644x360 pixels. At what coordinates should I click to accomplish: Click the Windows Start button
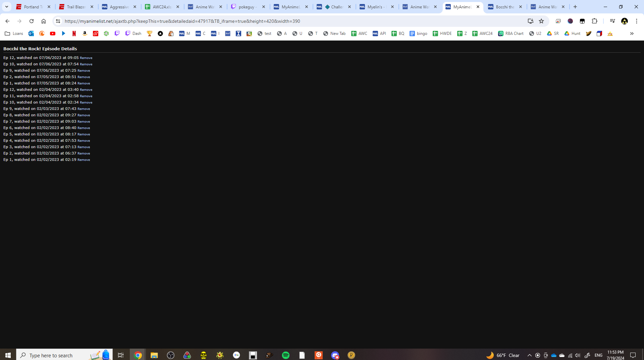click(x=8, y=355)
